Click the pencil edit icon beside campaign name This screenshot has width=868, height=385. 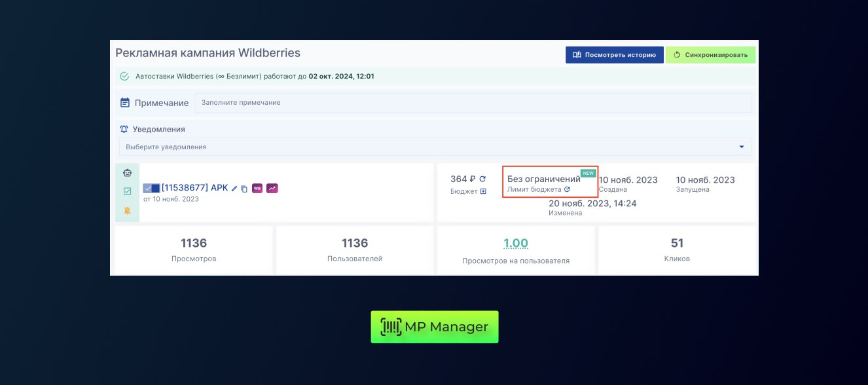[234, 189]
